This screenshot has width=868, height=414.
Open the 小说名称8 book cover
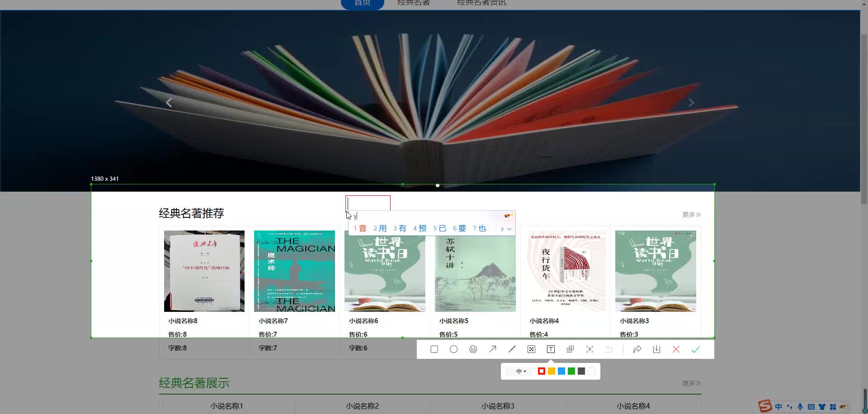click(204, 271)
